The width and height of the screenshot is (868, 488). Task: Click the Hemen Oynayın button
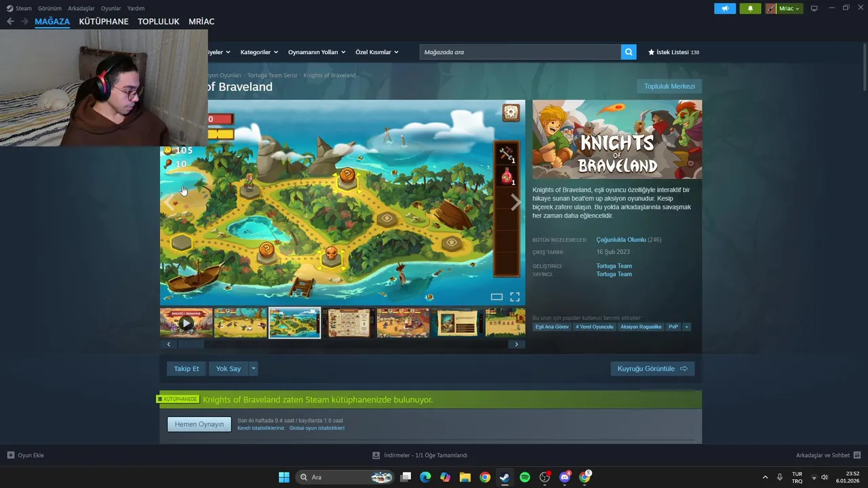tap(199, 424)
